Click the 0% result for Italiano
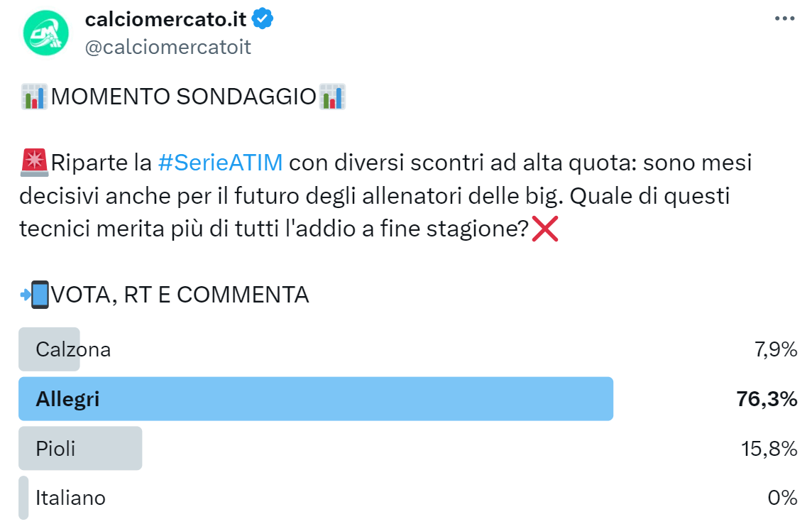The image size is (812, 529). point(783,498)
